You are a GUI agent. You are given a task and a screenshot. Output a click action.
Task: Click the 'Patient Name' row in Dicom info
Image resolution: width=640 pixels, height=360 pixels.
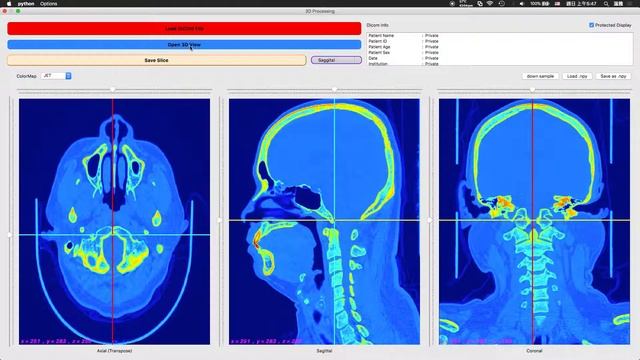(x=403, y=36)
